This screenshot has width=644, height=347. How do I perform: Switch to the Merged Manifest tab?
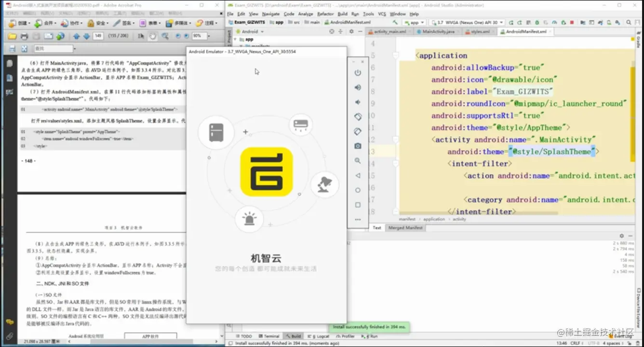405,227
